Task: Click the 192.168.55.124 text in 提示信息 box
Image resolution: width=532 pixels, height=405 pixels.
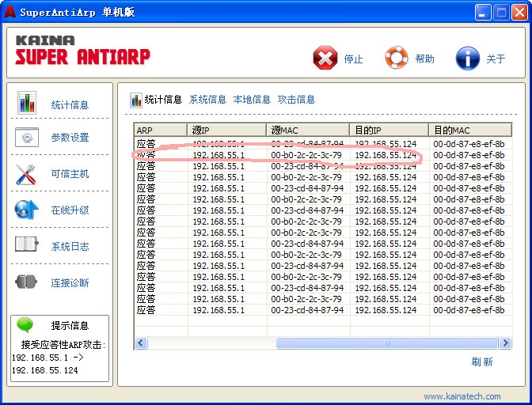Action: coord(45,370)
